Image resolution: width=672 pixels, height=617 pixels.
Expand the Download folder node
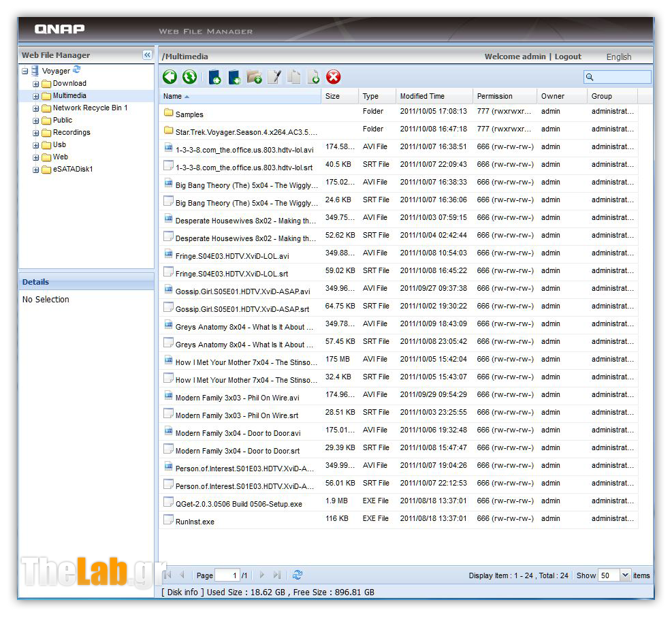tap(36, 84)
